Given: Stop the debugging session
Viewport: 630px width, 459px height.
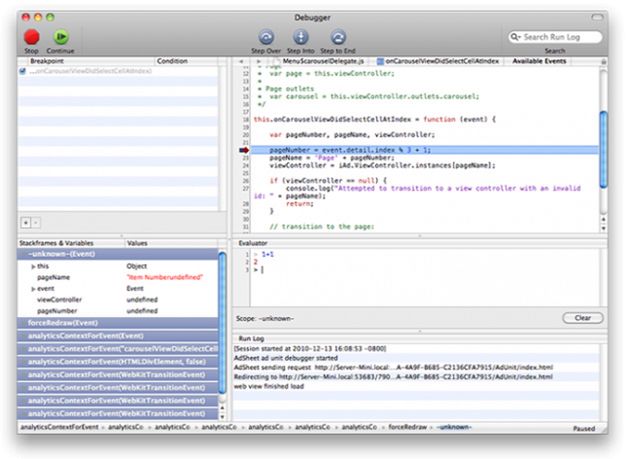Looking at the screenshot, I should [31, 37].
